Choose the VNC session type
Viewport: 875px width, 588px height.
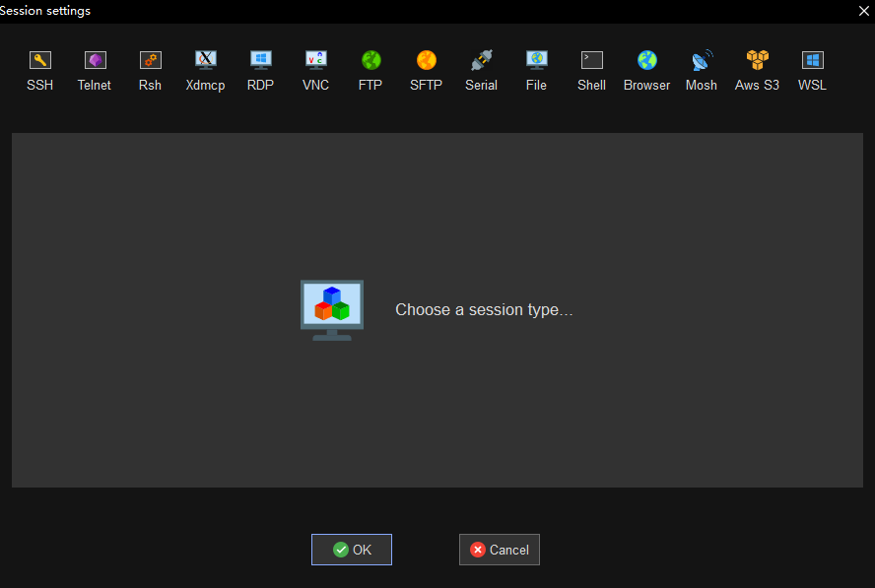(x=316, y=71)
